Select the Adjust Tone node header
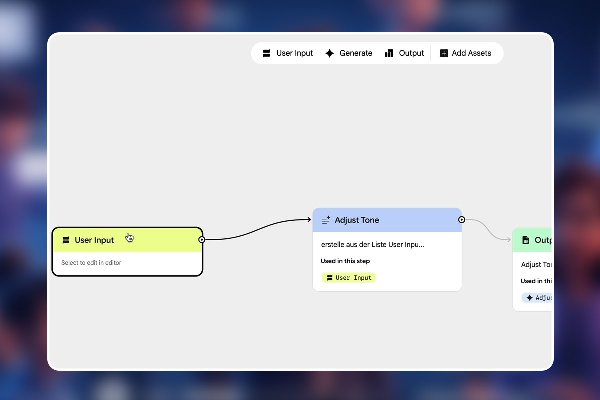600x400 pixels. point(387,220)
